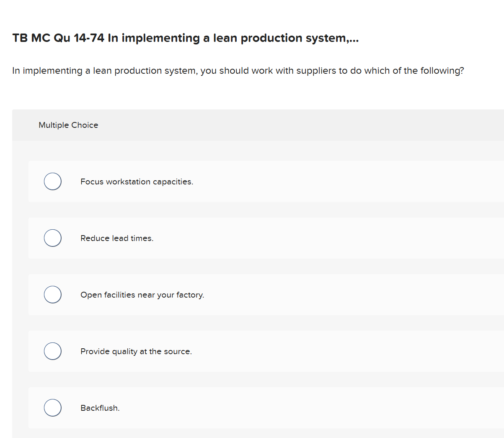
Task: Click the 'Provide quality at the source' text
Action: tap(136, 351)
